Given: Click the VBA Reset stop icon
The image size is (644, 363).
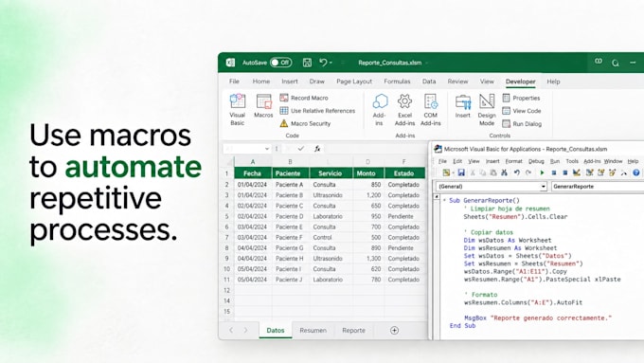Looking at the screenshot, I should coord(565,172).
